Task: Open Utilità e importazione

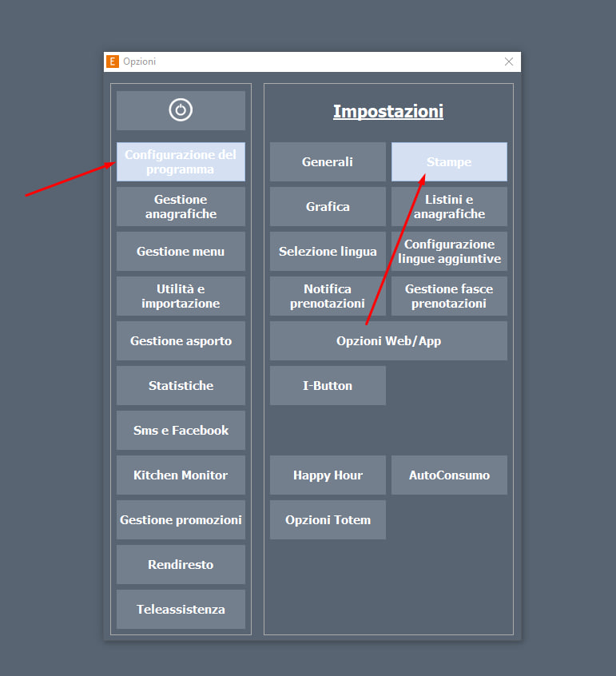Action: (x=181, y=296)
